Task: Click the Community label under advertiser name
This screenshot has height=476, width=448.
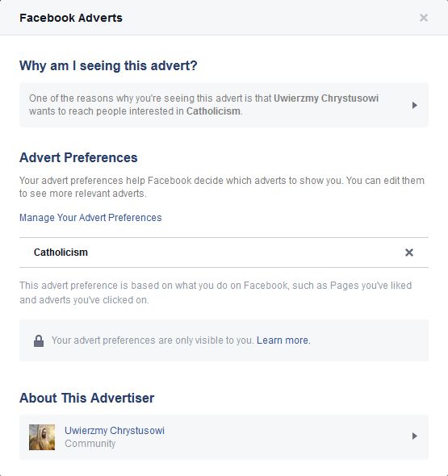Action: [90, 444]
